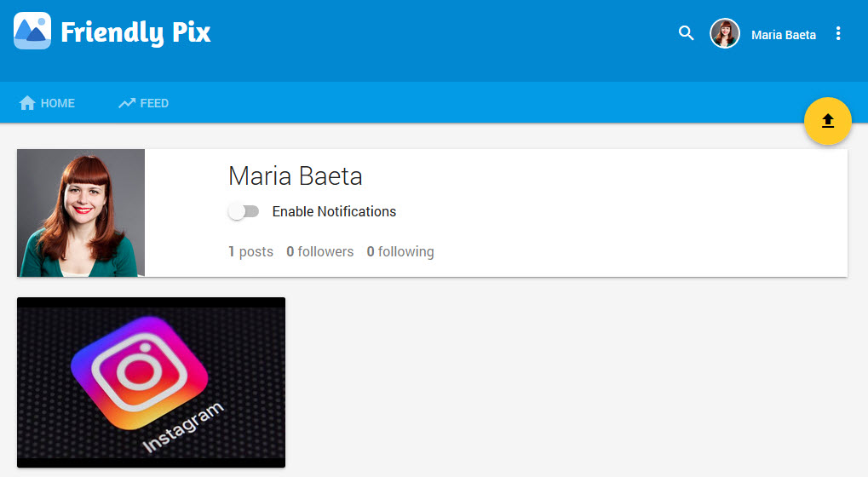The width and height of the screenshot is (868, 477).
Task: Open search with the magnifier icon
Action: click(686, 34)
